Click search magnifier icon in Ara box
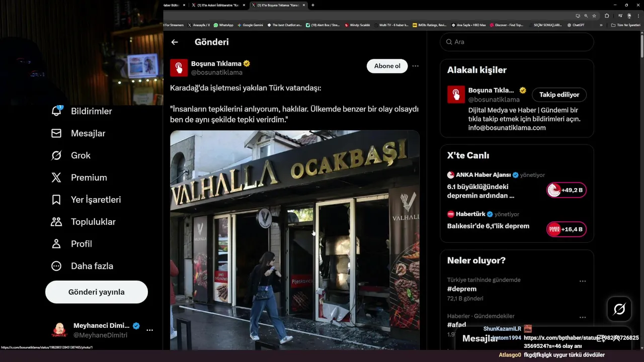The width and height of the screenshot is (644, 362). (448, 42)
